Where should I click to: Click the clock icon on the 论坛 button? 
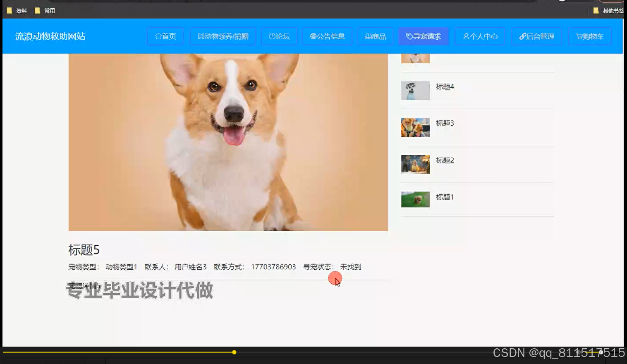tap(272, 36)
